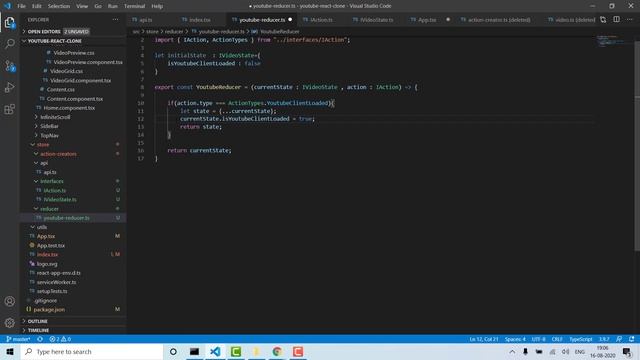
Task: Collapse the interfaces folder
Action: [x=52, y=181]
